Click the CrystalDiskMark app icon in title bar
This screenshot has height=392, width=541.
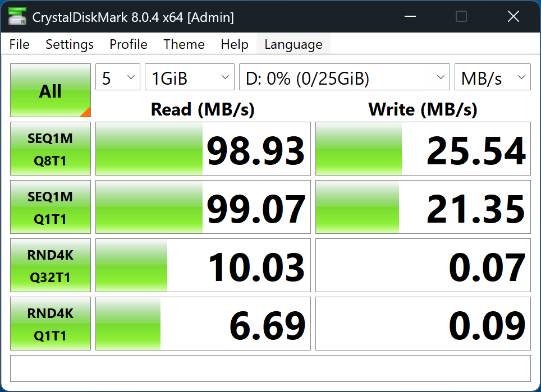point(17,17)
